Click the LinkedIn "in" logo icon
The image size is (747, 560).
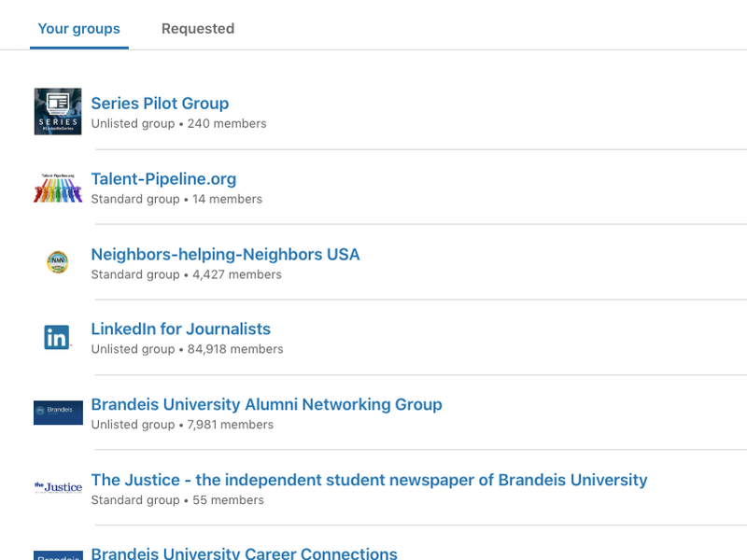(58, 338)
